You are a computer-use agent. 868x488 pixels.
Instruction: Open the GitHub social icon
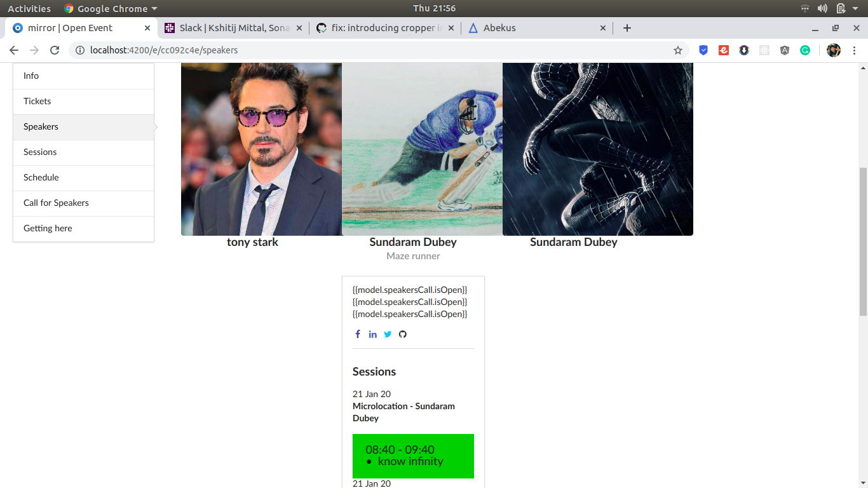(402, 334)
